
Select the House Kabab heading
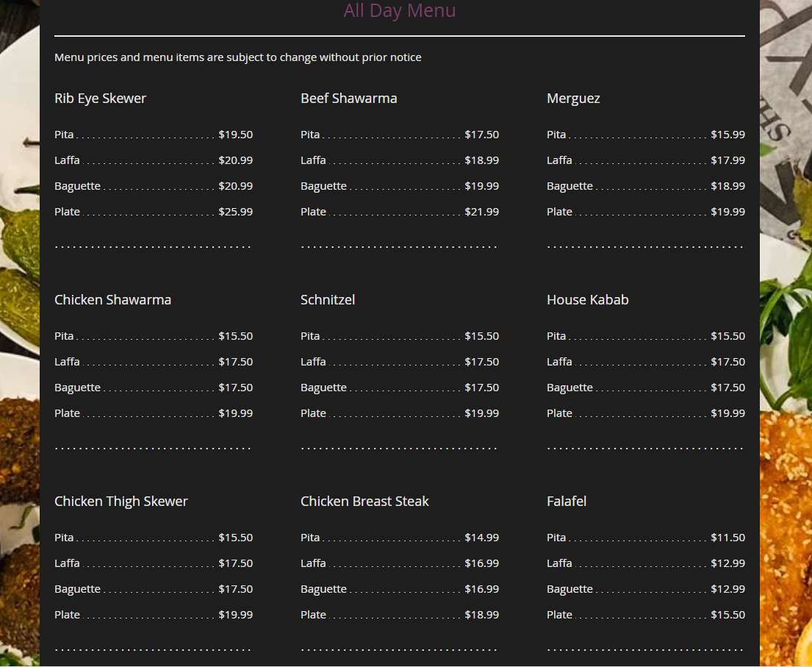click(587, 300)
